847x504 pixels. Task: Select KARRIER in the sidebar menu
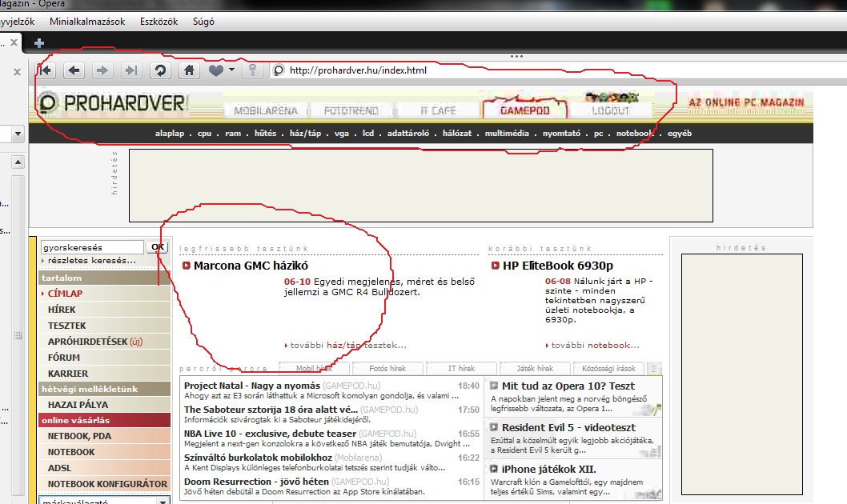pos(105,374)
